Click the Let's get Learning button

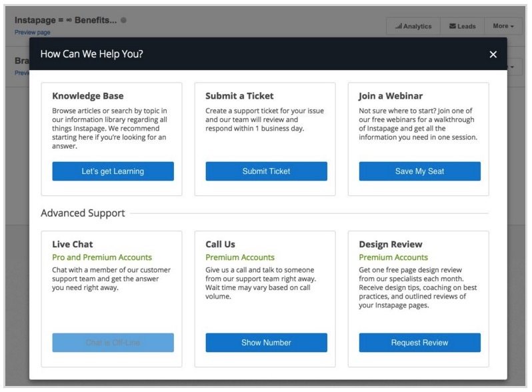point(113,171)
